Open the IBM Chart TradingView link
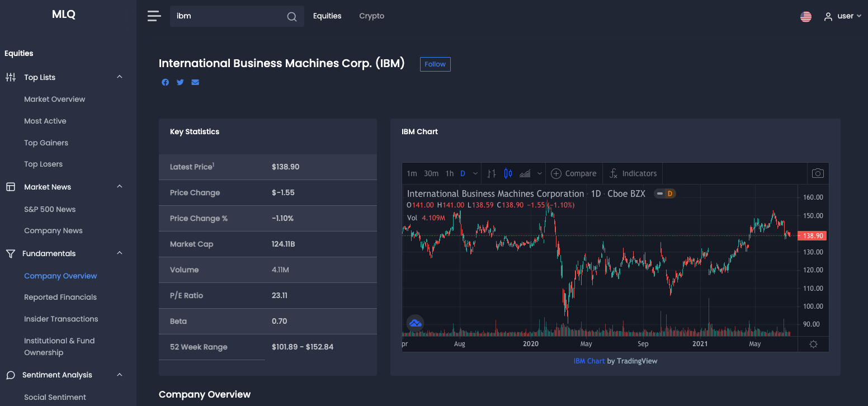This screenshot has width=868, height=406. coord(589,361)
